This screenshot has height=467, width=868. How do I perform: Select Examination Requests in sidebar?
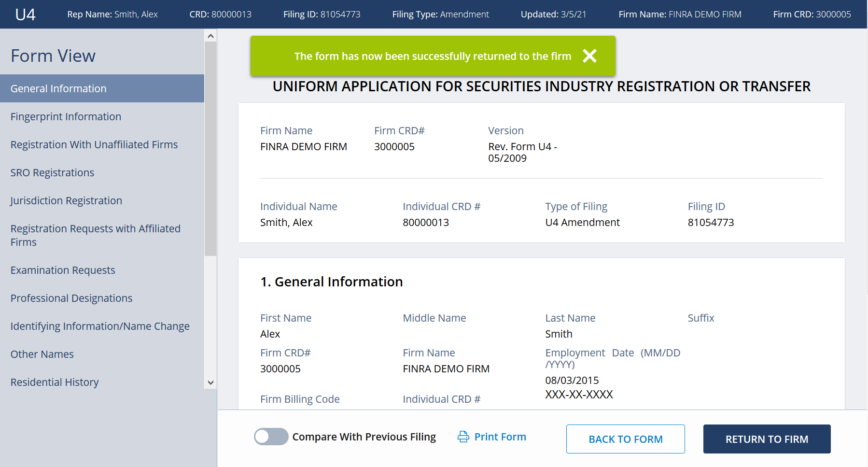pos(63,270)
